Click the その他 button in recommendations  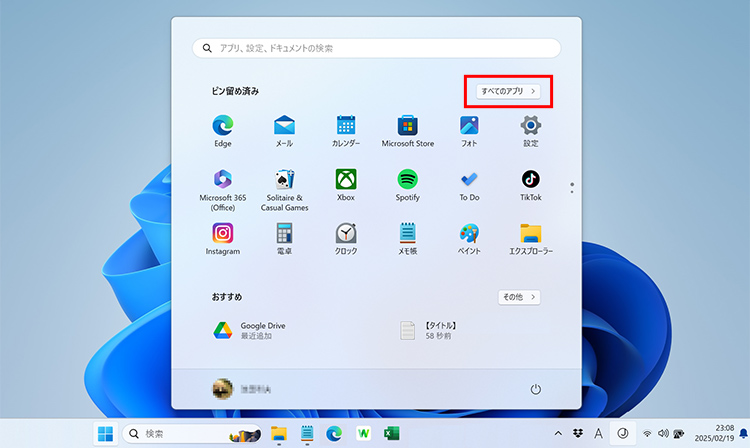[x=519, y=297]
